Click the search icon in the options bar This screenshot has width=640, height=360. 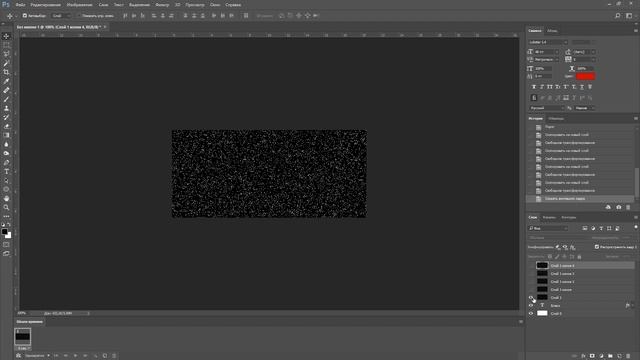[x=618, y=16]
